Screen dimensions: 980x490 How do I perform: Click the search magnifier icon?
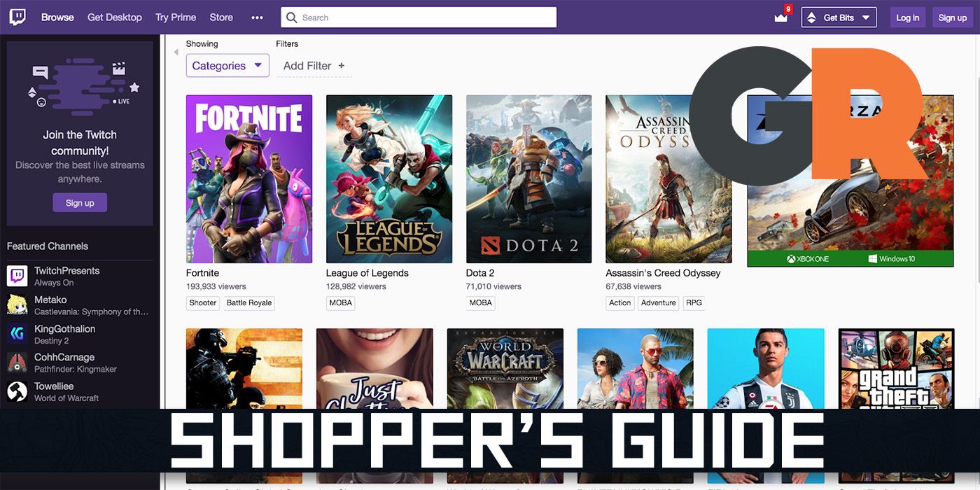click(293, 17)
